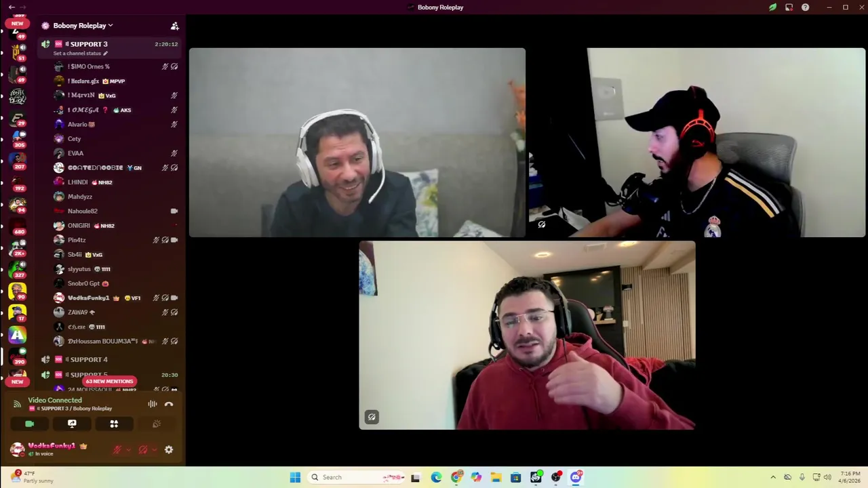
Task: Join the SUPPORT 4 voice channel
Action: point(111,359)
